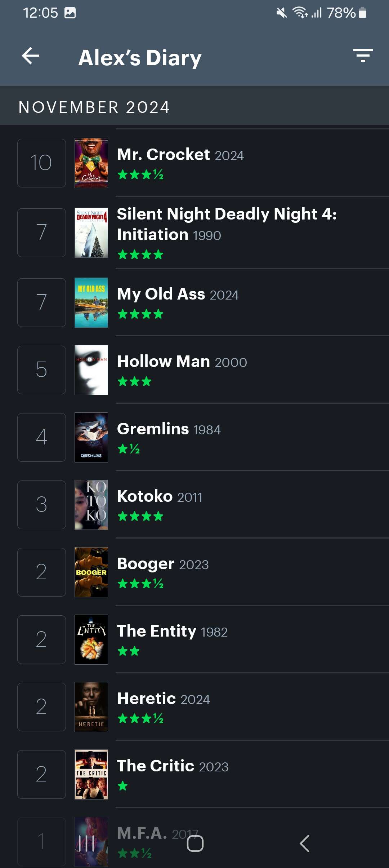The image size is (389, 868).
Task: Open the diary filter icon
Action: [363, 56]
